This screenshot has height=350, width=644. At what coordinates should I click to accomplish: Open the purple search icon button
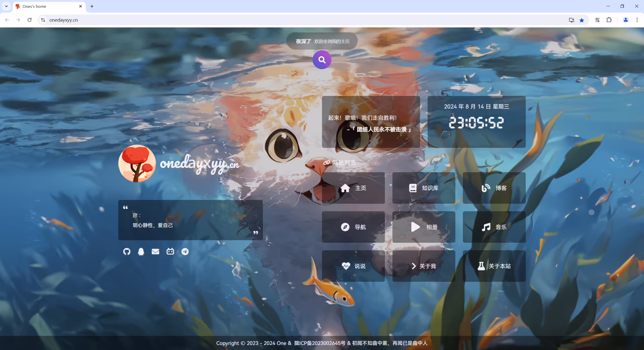322,60
